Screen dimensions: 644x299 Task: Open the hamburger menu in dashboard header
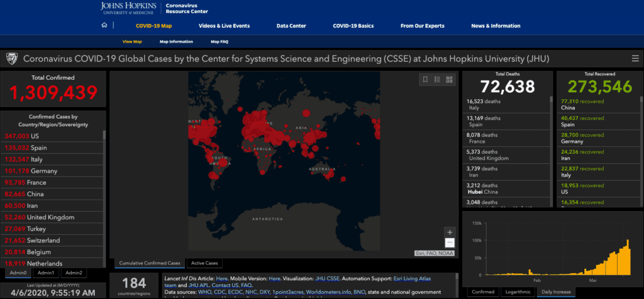tap(635, 58)
